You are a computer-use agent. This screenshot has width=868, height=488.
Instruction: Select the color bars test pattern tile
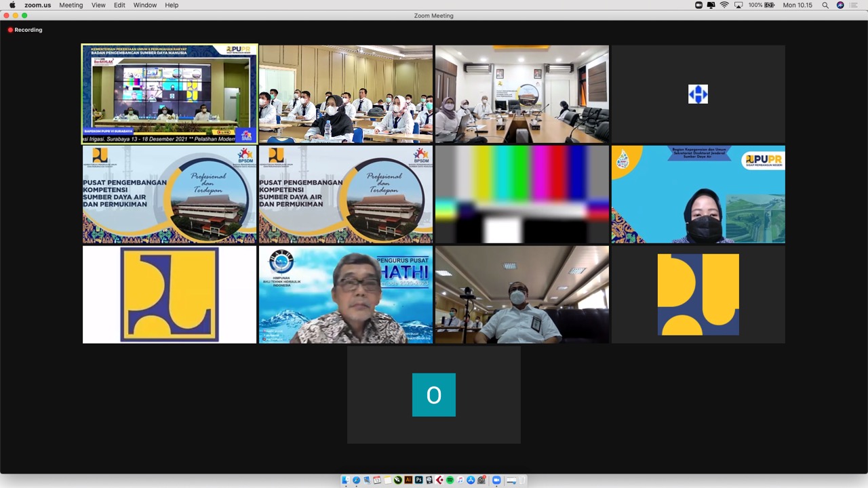tap(522, 195)
